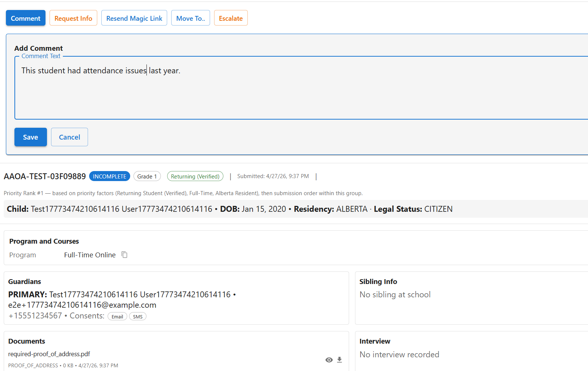Image resolution: width=588 pixels, height=371 pixels.
Task: Click the PROOF_OF_ADDRESS document metadata line
Action: point(63,365)
